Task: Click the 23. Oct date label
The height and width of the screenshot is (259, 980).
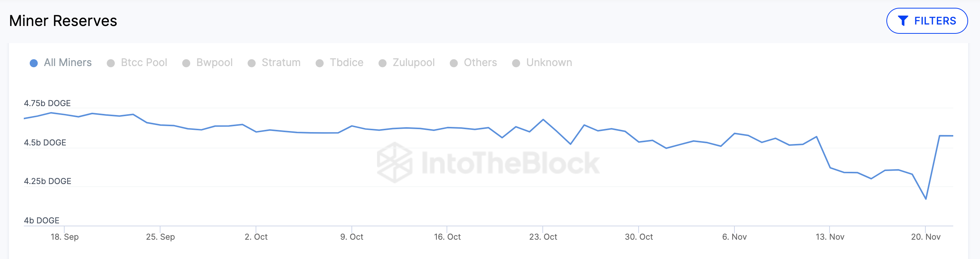Action: (x=543, y=237)
